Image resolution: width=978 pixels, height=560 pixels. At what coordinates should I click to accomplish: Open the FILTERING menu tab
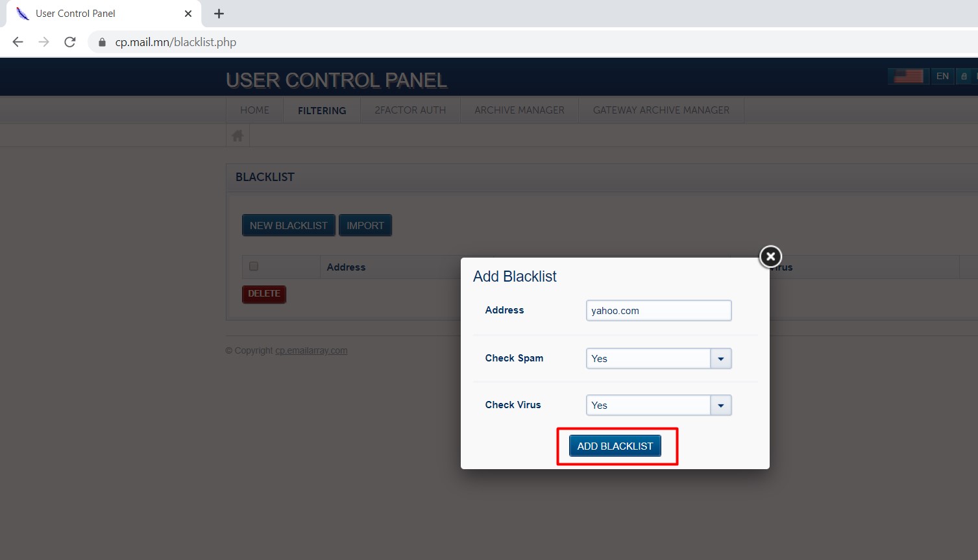pos(322,110)
